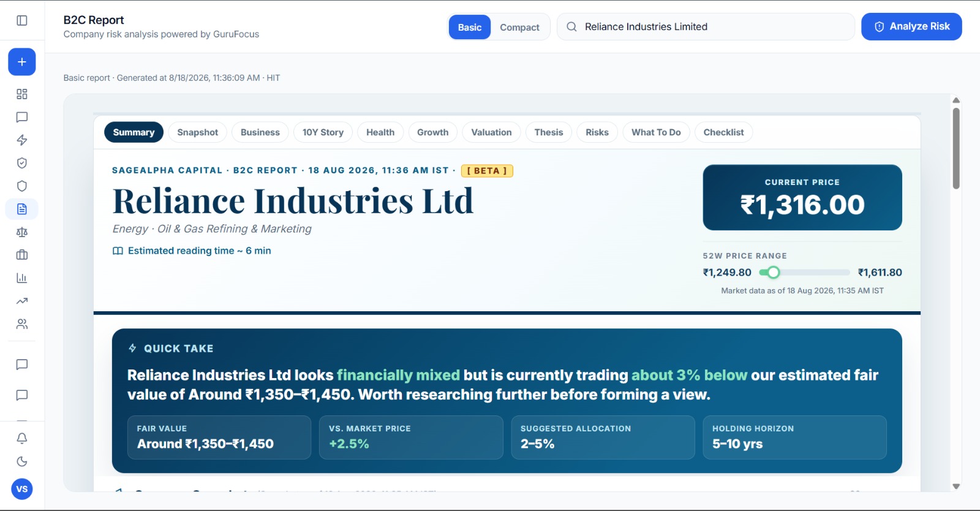Click the lightning icon beside Quick Take
Screen dimensions: 980x511
point(132,348)
